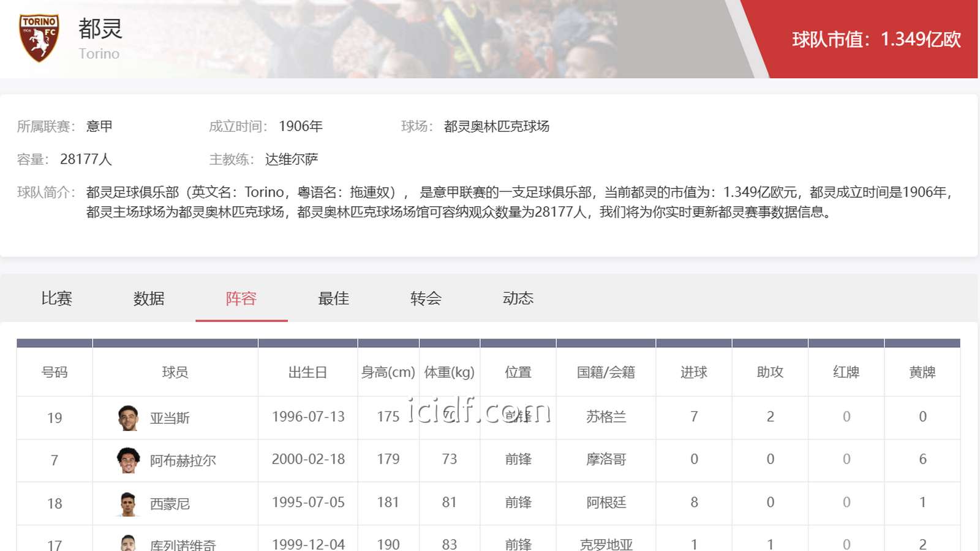Click the 出生日 column header
Screen dimensions: 980x551
point(308,372)
